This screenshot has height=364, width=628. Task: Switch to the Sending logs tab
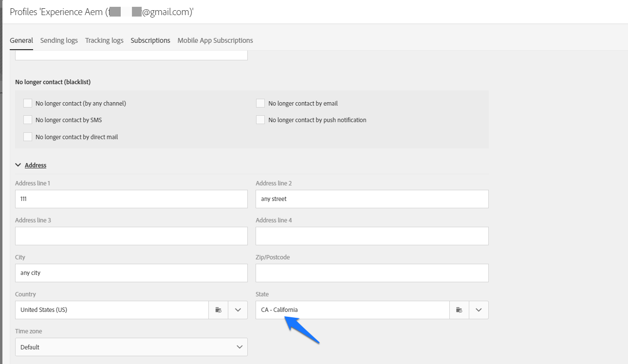click(58, 40)
